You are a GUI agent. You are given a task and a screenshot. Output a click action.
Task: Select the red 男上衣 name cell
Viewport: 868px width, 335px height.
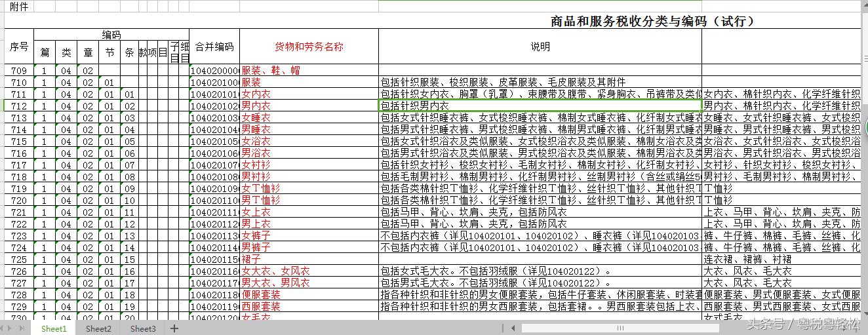click(309, 224)
